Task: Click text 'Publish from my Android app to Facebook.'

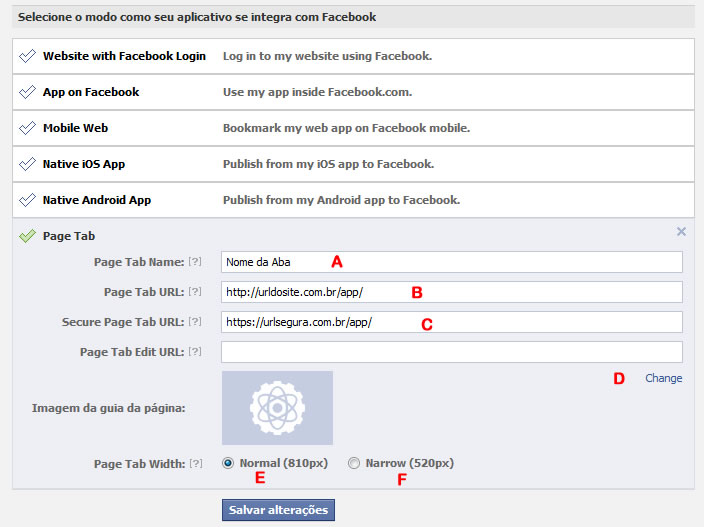Action: click(x=341, y=200)
